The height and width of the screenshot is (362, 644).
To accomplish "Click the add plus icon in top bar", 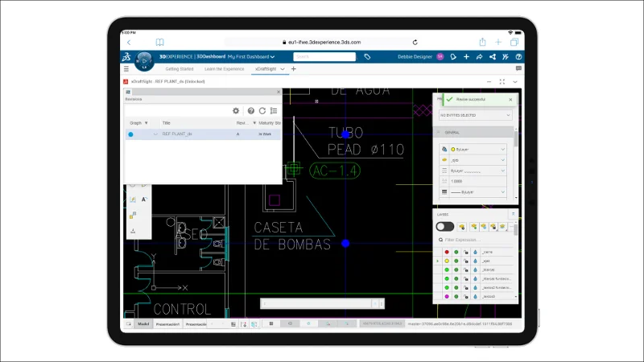I will pyautogui.click(x=466, y=56).
